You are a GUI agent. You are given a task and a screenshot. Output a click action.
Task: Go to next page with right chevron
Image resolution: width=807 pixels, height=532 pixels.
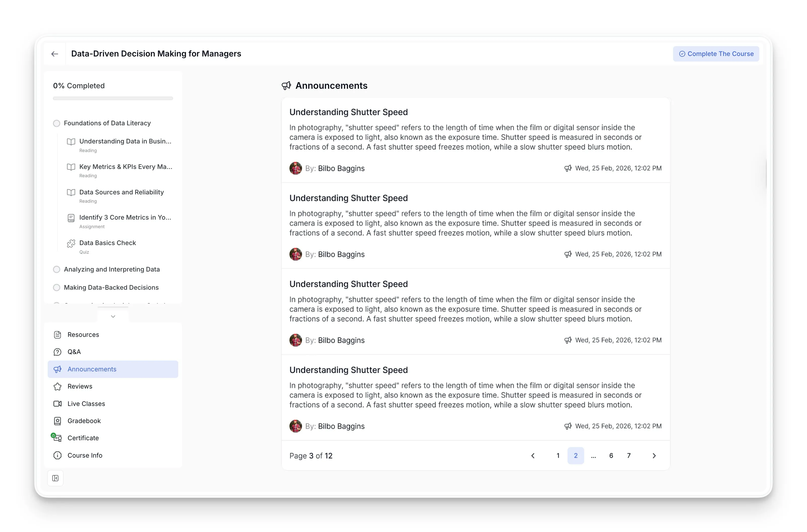click(x=654, y=456)
